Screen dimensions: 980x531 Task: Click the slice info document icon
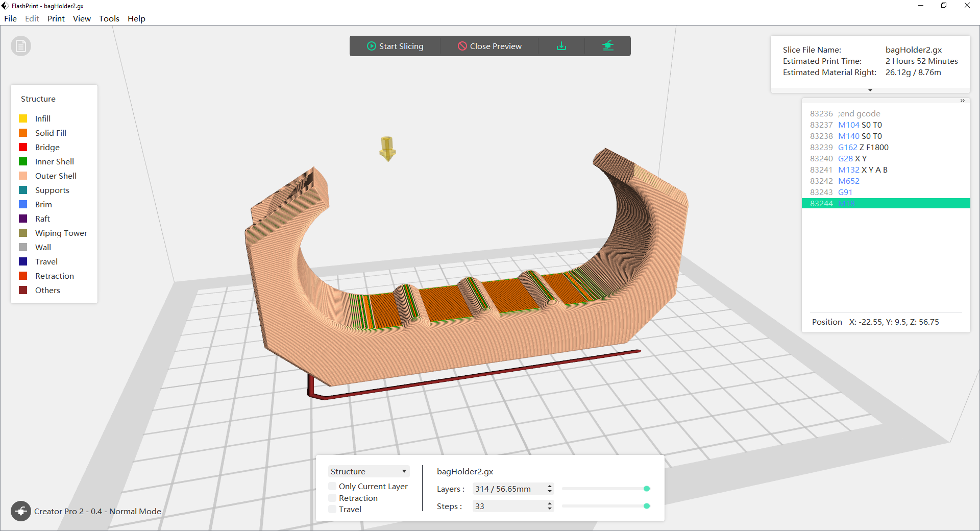click(x=21, y=46)
